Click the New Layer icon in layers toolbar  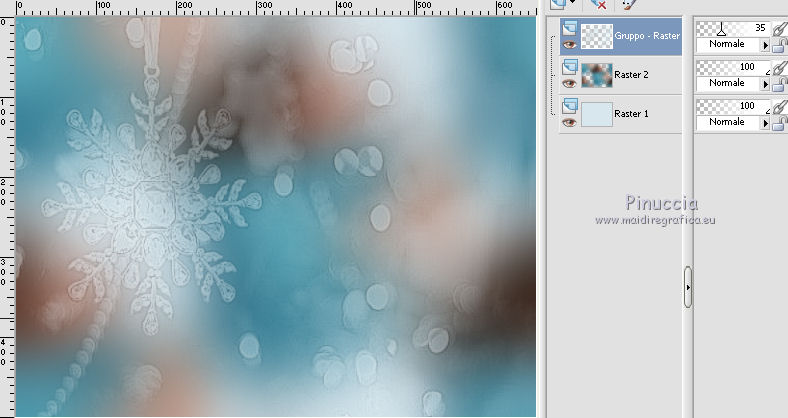click(559, 4)
